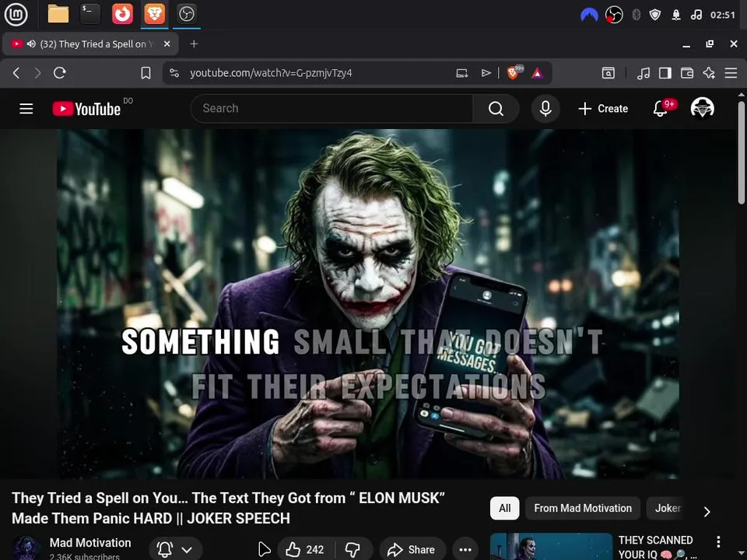Screen dimensions: 747x560
Task: Open the Mad Motivation channel avatar
Action: (26, 548)
